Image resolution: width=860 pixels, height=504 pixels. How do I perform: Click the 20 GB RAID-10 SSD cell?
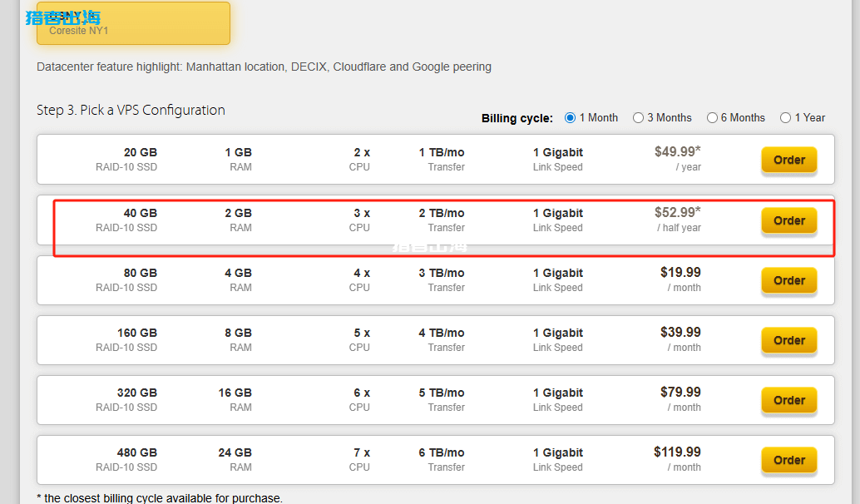click(x=126, y=159)
